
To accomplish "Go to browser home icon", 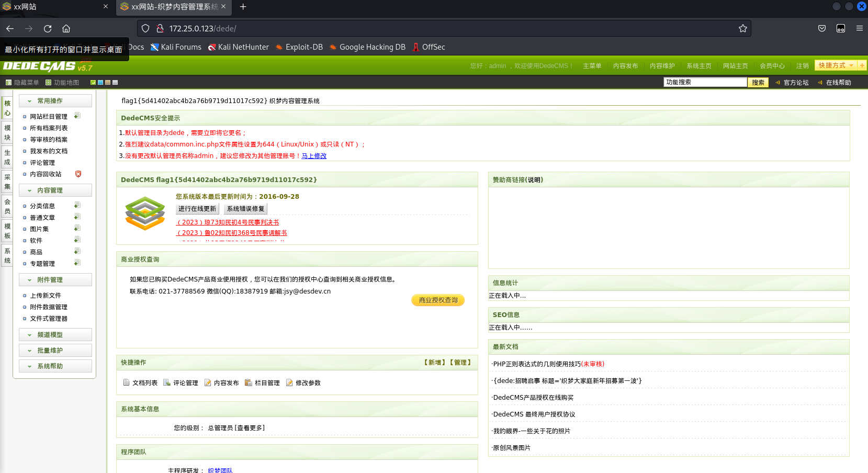I will [x=66, y=28].
